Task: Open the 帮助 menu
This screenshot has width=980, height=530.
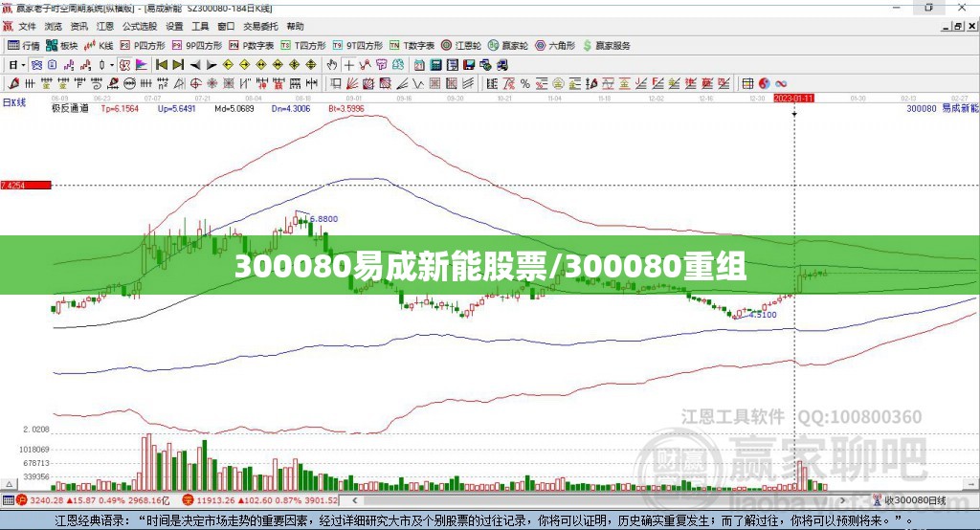Action: pos(295,26)
